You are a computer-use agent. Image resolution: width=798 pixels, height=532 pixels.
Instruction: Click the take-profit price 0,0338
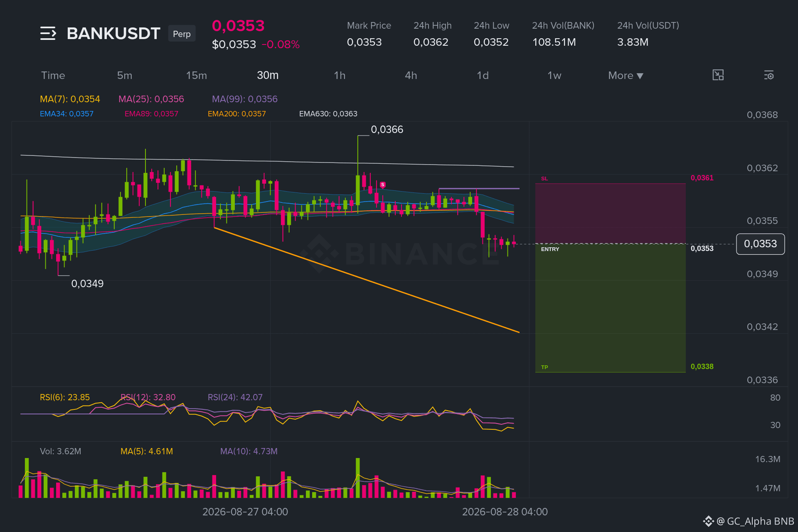[x=702, y=367]
